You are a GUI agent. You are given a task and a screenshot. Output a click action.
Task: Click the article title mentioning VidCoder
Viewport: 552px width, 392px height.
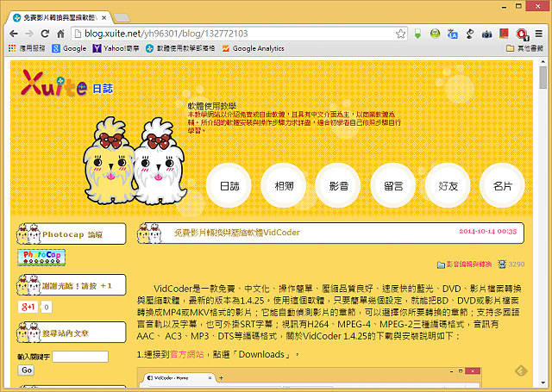pos(237,233)
